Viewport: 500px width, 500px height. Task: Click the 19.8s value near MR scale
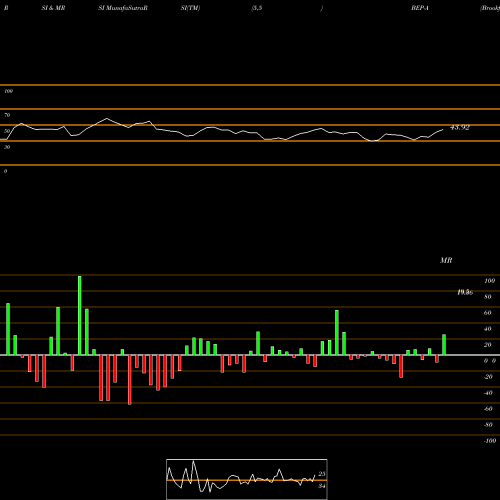[465, 292]
